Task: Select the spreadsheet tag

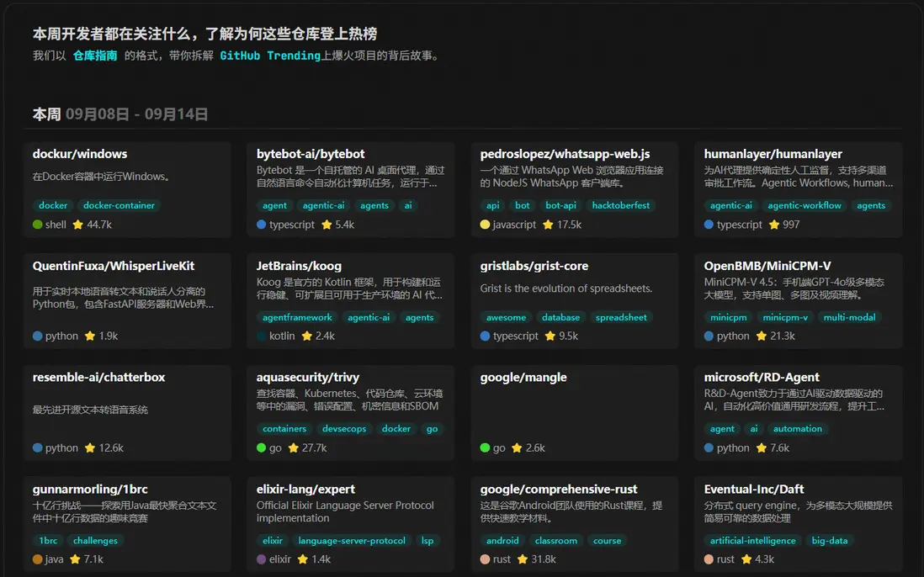Action: point(621,317)
